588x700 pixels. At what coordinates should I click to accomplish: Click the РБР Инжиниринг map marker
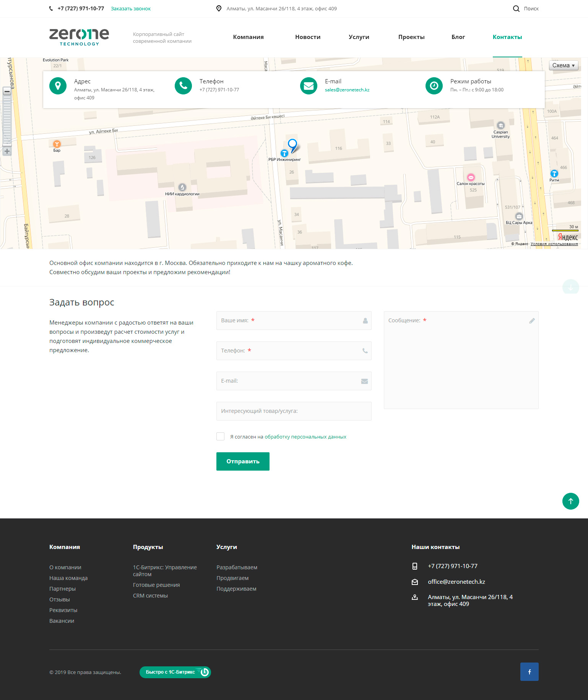click(x=284, y=153)
